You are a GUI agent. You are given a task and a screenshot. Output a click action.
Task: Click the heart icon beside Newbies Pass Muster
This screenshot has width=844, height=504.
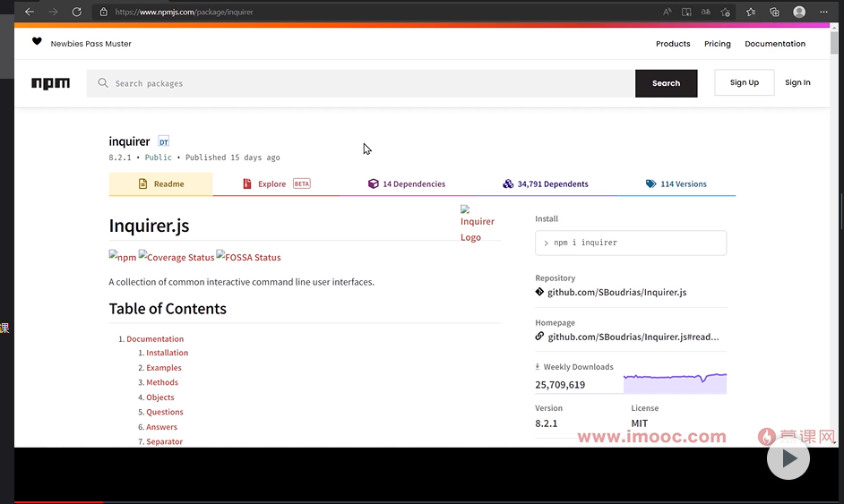point(37,41)
